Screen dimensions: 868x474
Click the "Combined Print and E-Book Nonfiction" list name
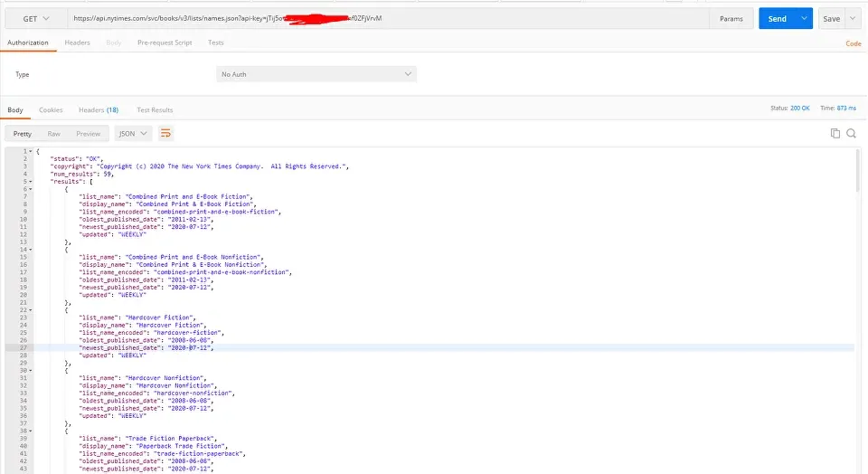coord(193,257)
